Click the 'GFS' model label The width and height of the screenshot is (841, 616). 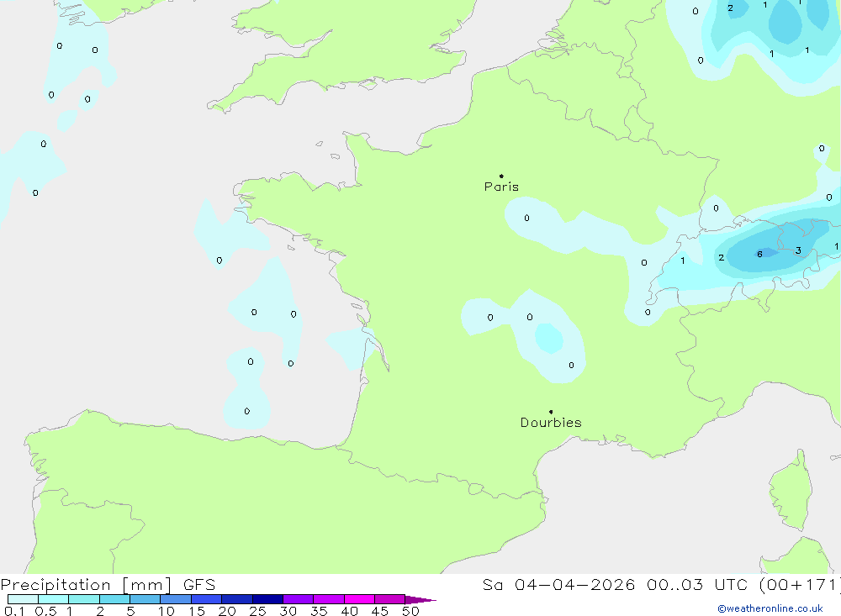(x=199, y=584)
